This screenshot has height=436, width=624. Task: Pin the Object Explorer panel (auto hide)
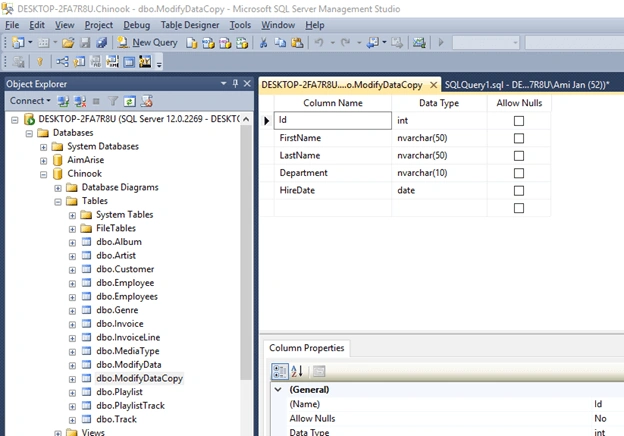[235, 83]
